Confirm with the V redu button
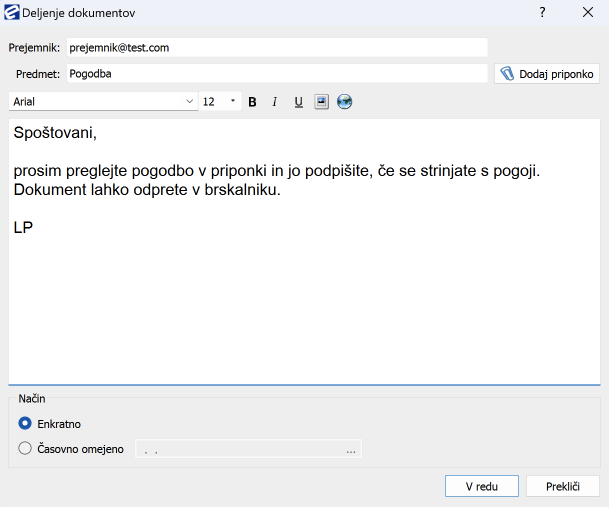This screenshot has height=507, width=609. point(482,486)
